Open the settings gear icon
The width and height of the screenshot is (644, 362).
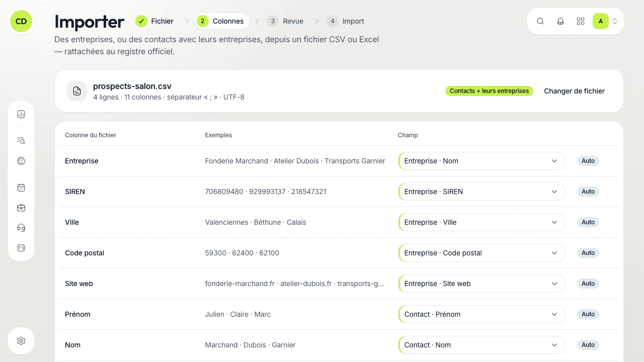coord(21,341)
